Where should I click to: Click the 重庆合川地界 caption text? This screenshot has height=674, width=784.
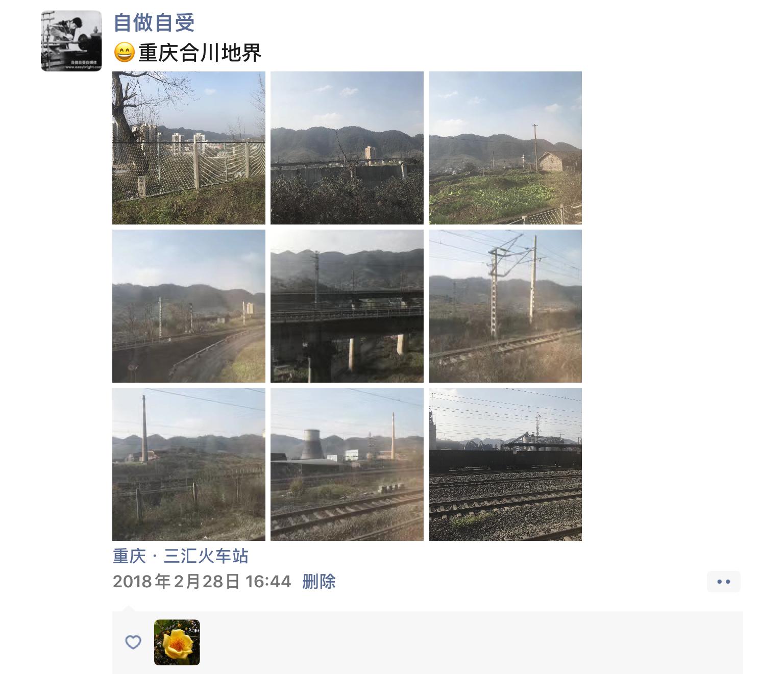(x=200, y=53)
